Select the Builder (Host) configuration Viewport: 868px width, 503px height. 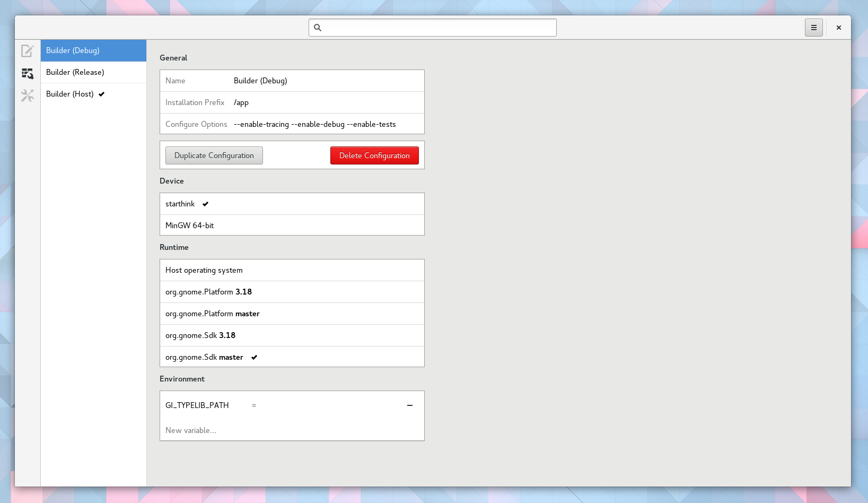(93, 94)
